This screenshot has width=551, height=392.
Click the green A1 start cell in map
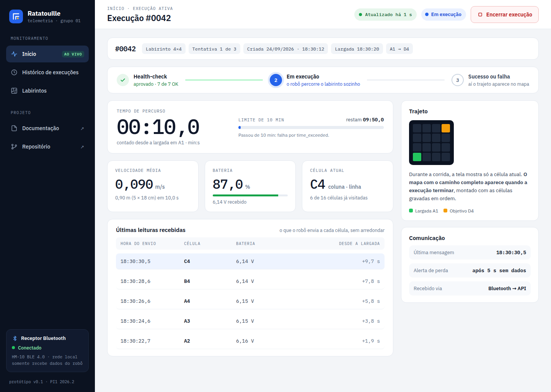click(x=417, y=157)
